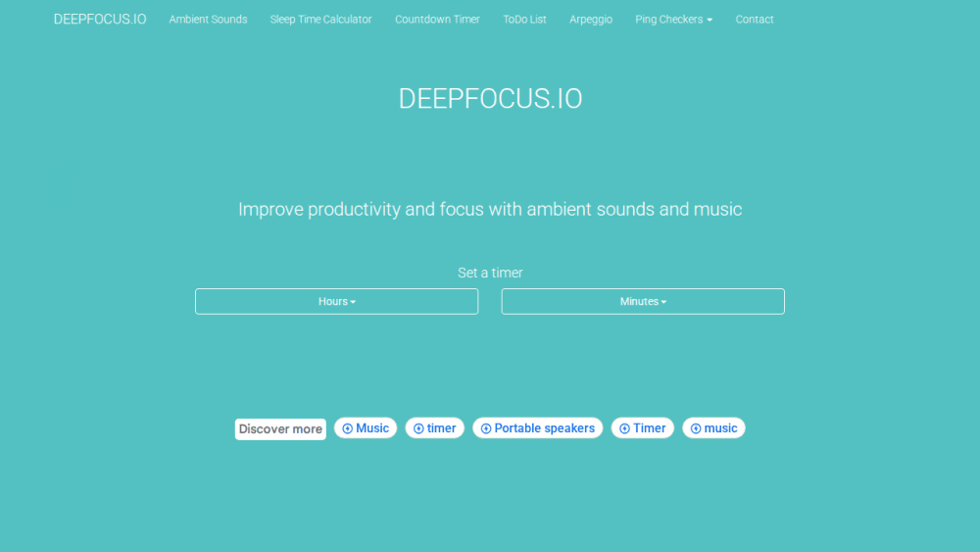Open the Contact page
Image resolution: width=980 pixels, height=552 pixels.
click(x=755, y=20)
